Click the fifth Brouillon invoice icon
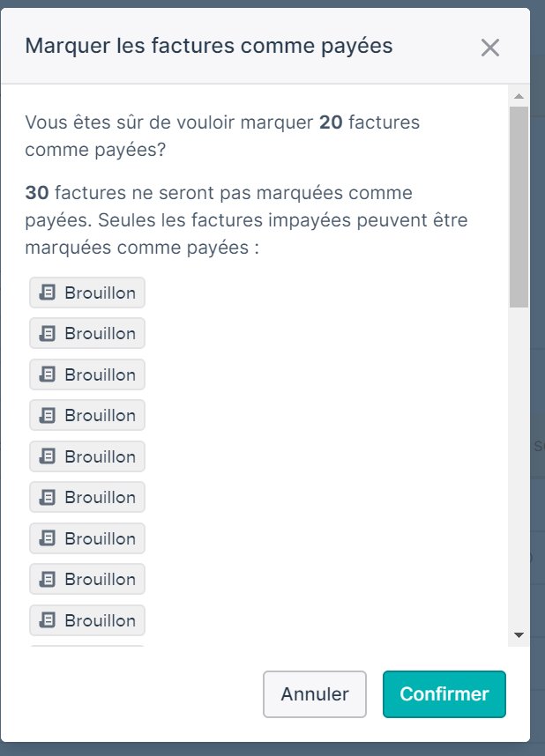Viewport: 545px width, 756px height. [x=48, y=456]
